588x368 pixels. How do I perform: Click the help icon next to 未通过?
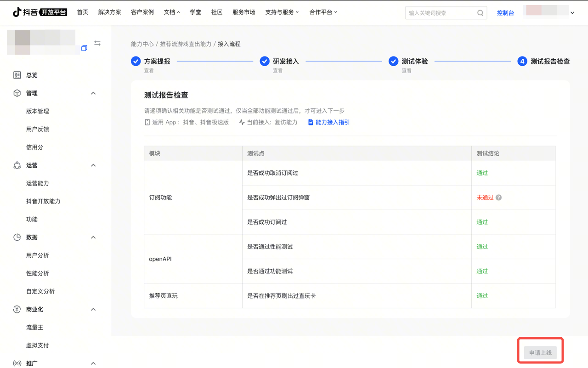tap(499, 198)
